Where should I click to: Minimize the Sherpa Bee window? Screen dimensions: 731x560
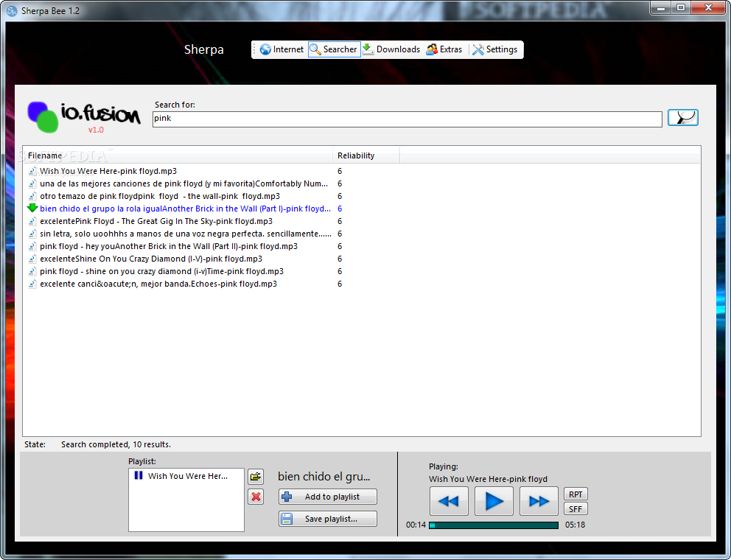[660, 8]
